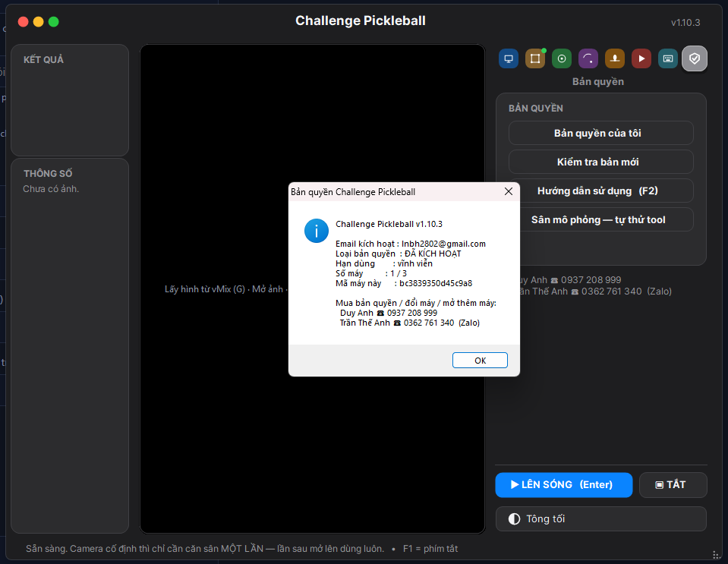Click machine ID bc3839350d45c9a8
Image resolution: width=728 pixels, height=564 pixels.
tap(436, 283)
